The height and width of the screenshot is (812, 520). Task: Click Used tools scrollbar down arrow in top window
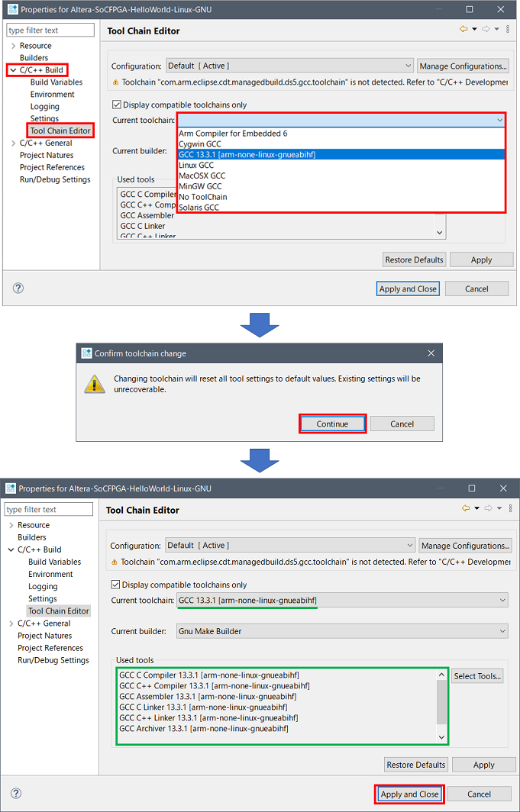pyautogui.click(x=440, y=233)
